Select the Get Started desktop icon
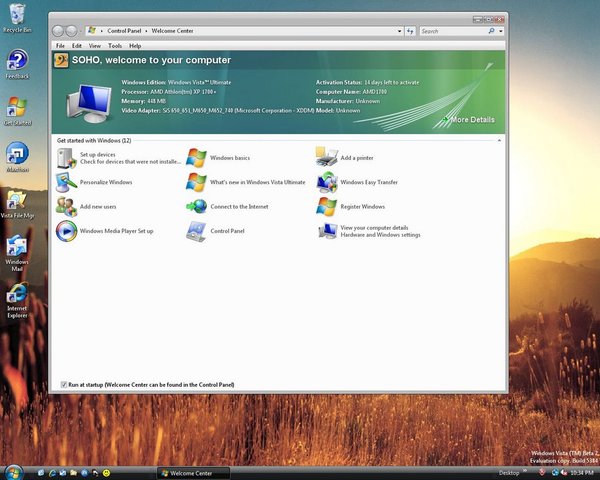Screen dimensions: 600x480 (x=17, y=111)
